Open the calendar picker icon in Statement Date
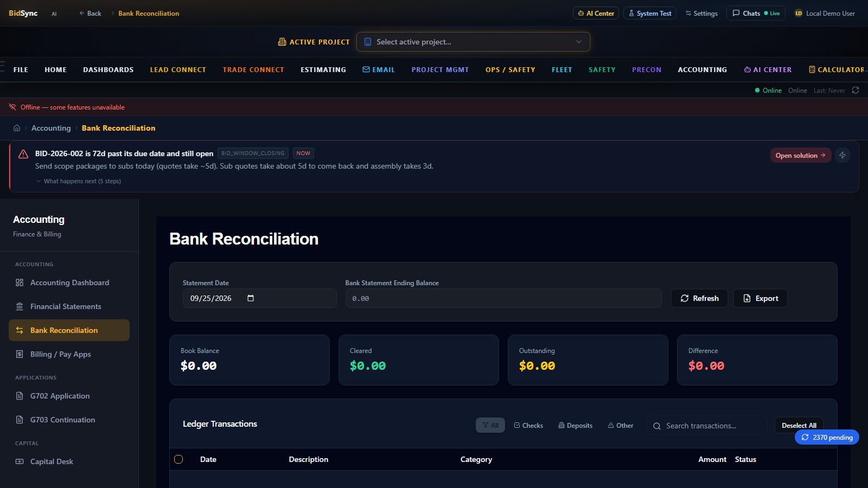This screenshot has height=488, width=868. pyautogui.click(x=251, y=298)
